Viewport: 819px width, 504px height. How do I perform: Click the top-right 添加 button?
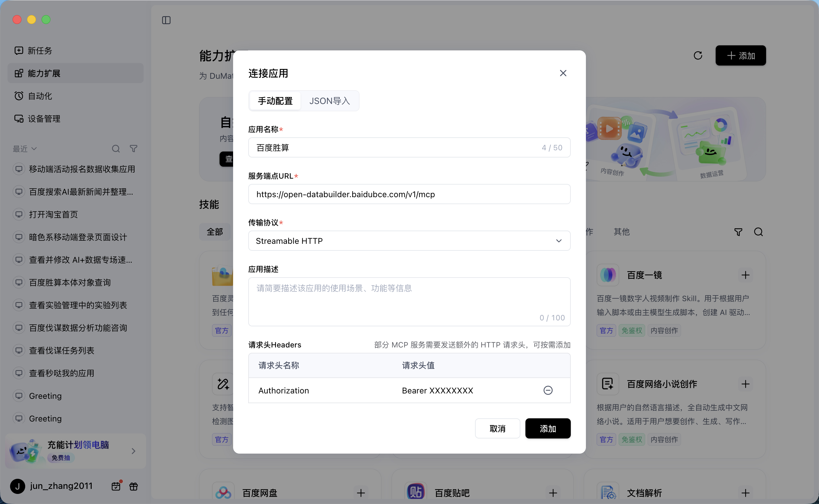click(740, 55)
